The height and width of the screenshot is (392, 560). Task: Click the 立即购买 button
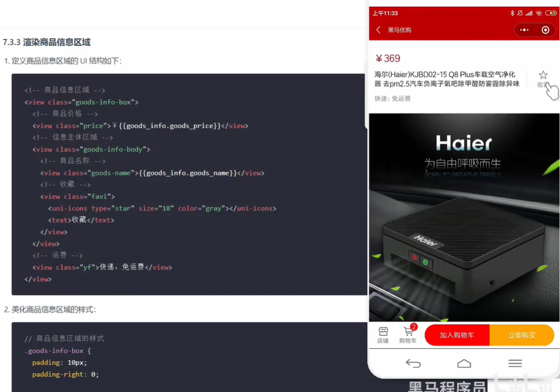[522, 335]
